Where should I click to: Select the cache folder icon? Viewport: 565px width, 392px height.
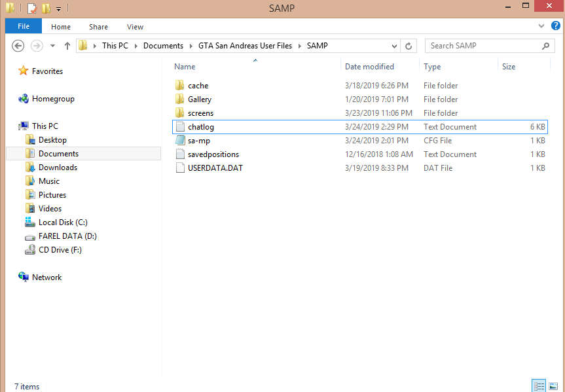coord(180,85)
